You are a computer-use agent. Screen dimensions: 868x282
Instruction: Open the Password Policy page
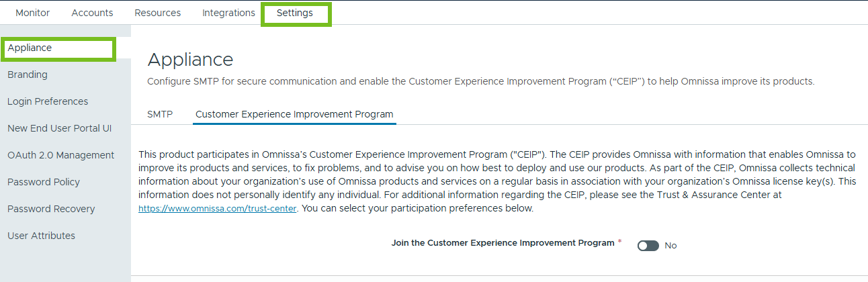pyautogui.click(x=44, y=182)
